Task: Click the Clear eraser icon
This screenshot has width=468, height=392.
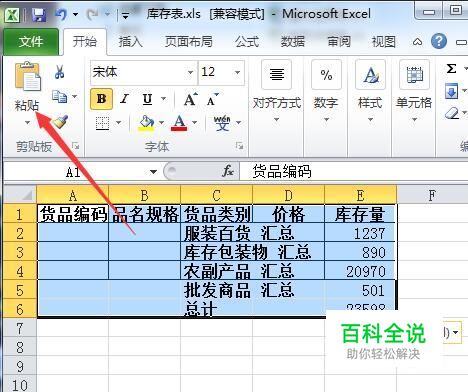Action: coord(452,113)
